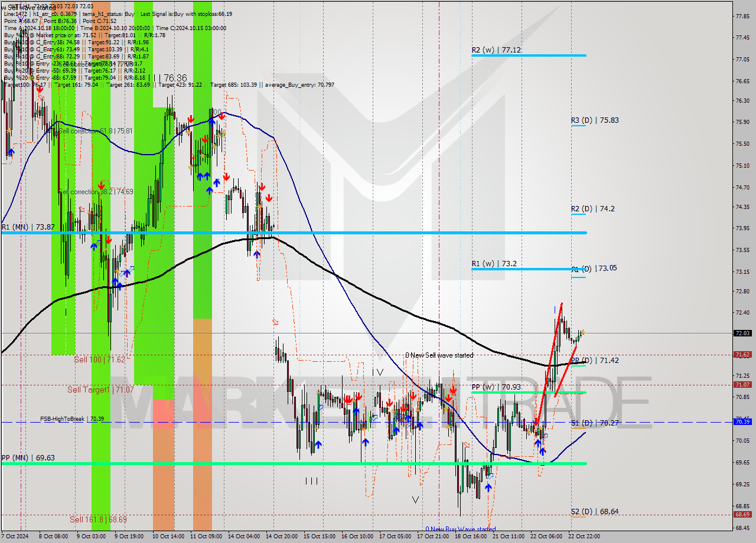Select the Sell correction 38.2 | 74.69 label
This screenshot has width=756, height=543.
coord(96,192)
